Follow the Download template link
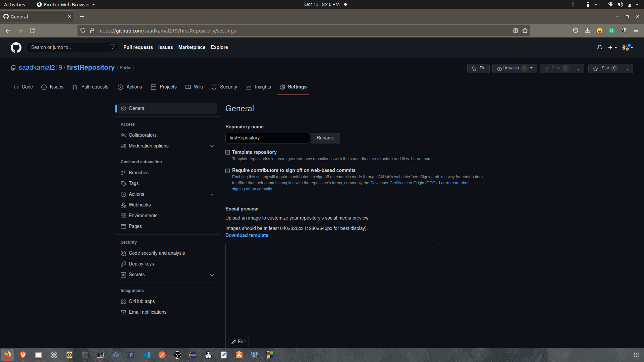Image resolution: width=644 pixels, height=362 pixels. [x=247, y=235]
